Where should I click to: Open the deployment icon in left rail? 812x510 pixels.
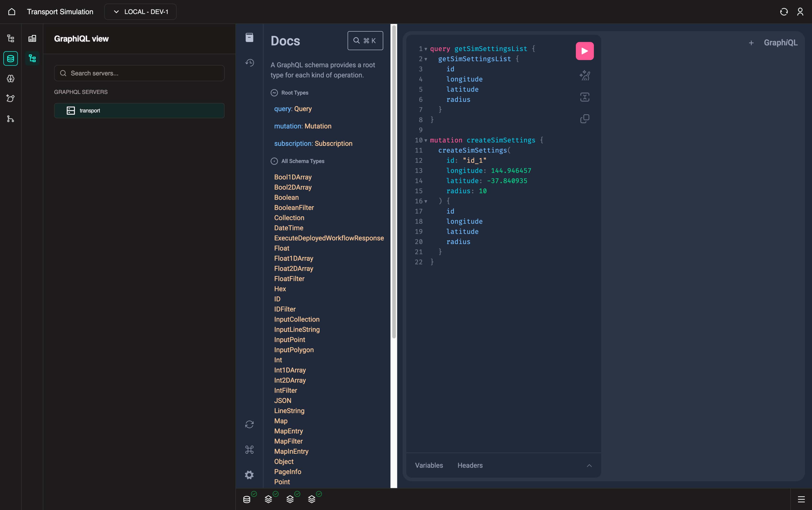(11, 98)
